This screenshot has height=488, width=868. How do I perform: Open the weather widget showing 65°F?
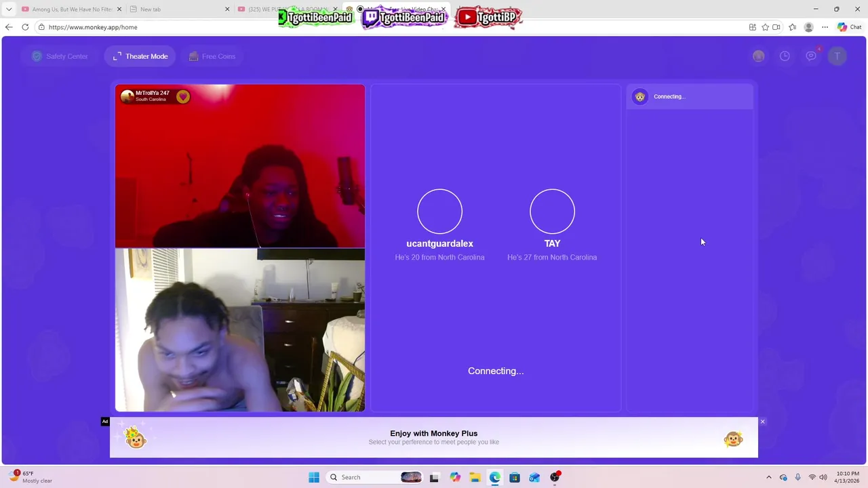click(x=31, y=477)
